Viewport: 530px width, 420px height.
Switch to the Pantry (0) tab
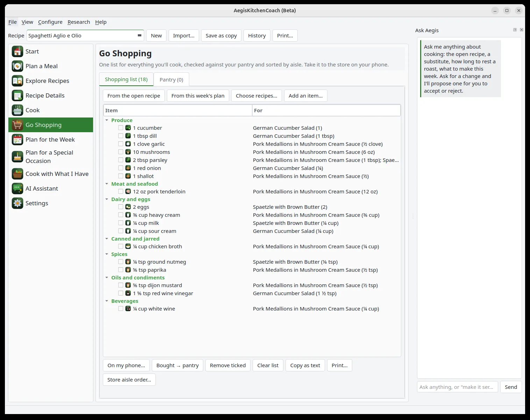(171, 80)
